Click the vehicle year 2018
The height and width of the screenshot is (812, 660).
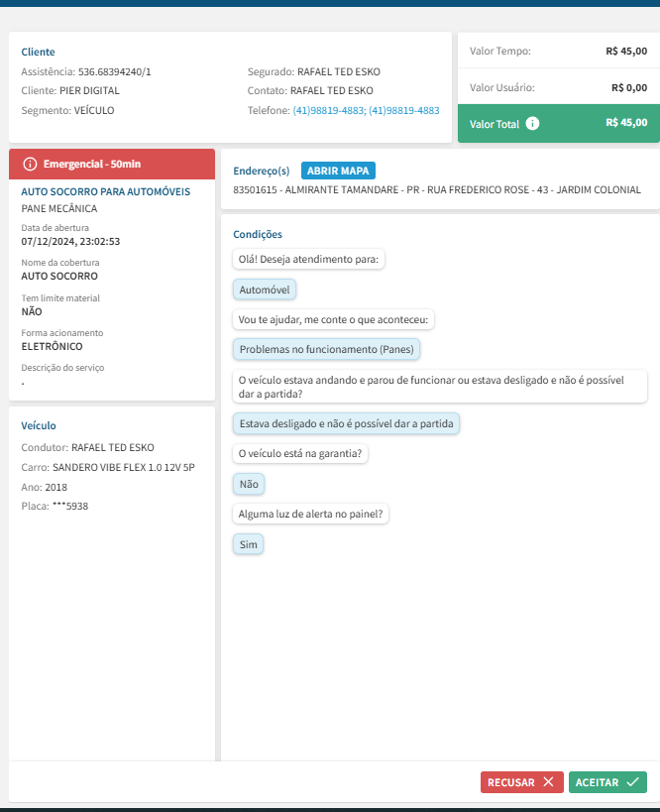[55, 488]
